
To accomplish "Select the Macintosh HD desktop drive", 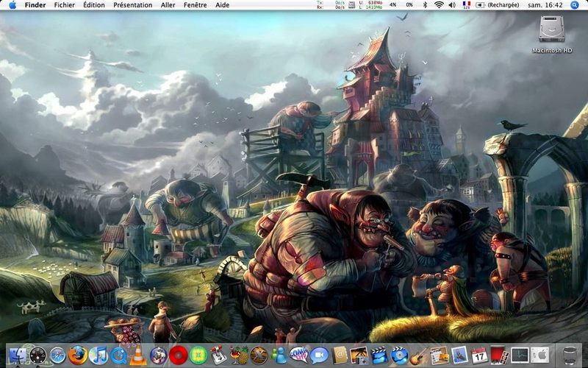I will [x=552, y=34].
